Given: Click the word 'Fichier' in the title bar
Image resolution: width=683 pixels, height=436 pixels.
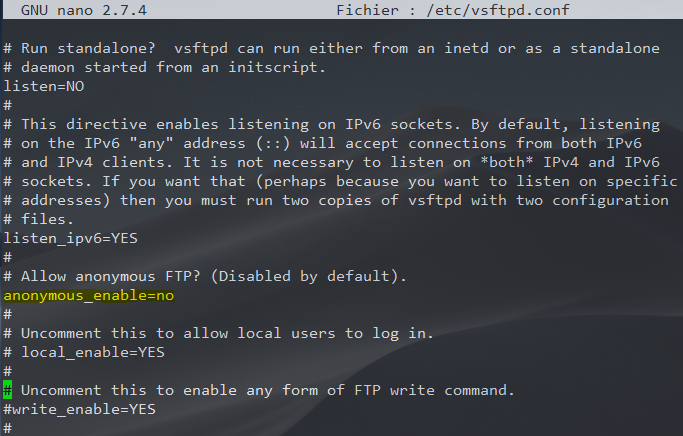Looking at the screenshot, I should click(368, 11).
